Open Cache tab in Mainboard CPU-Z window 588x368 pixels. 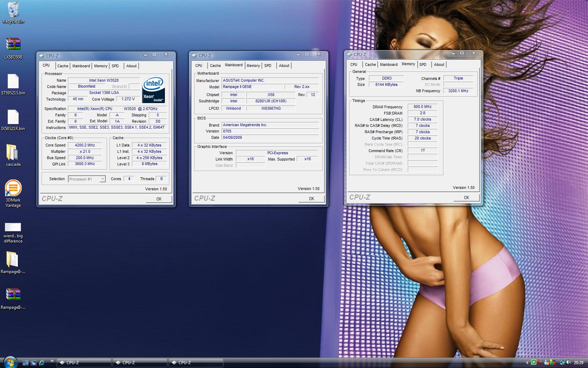pyautogui.click(x=216, y=66)
